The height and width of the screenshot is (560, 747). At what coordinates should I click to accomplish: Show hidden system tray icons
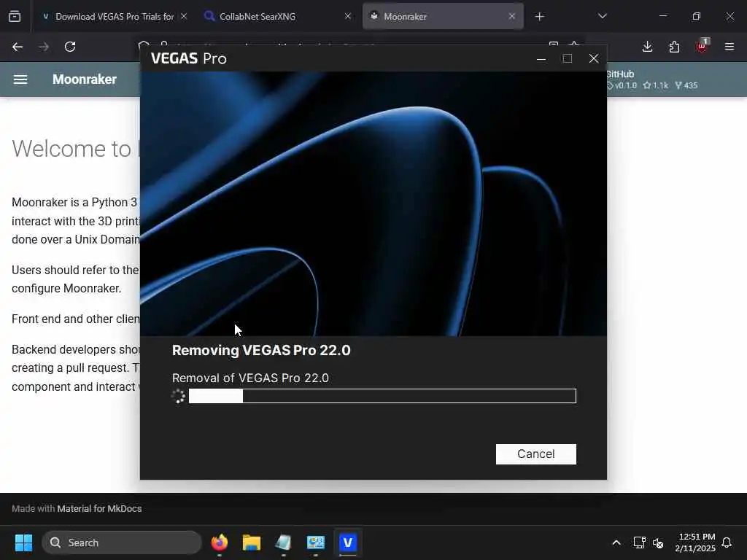click(x=616, y=542)
